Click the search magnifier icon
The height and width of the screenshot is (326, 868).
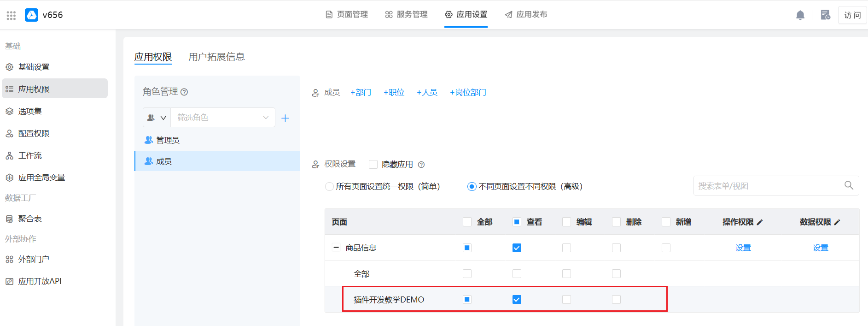pyautogui.click(x=849, y=185)
